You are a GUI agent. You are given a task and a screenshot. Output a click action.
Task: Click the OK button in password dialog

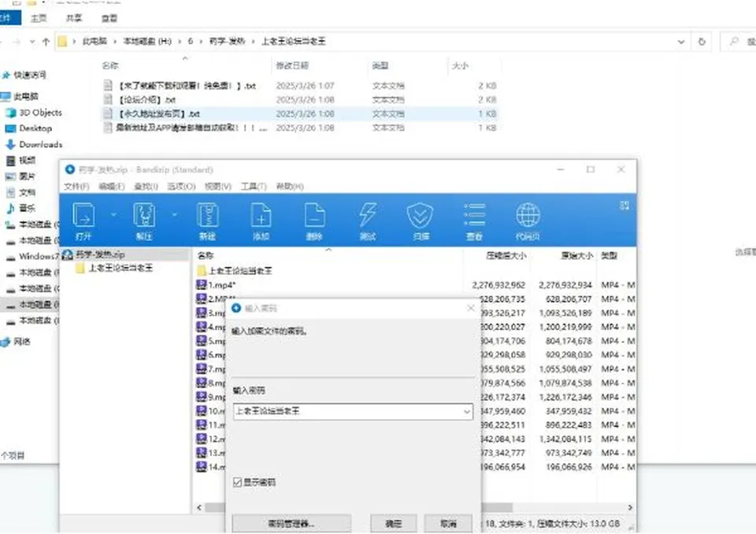(394, 524)
